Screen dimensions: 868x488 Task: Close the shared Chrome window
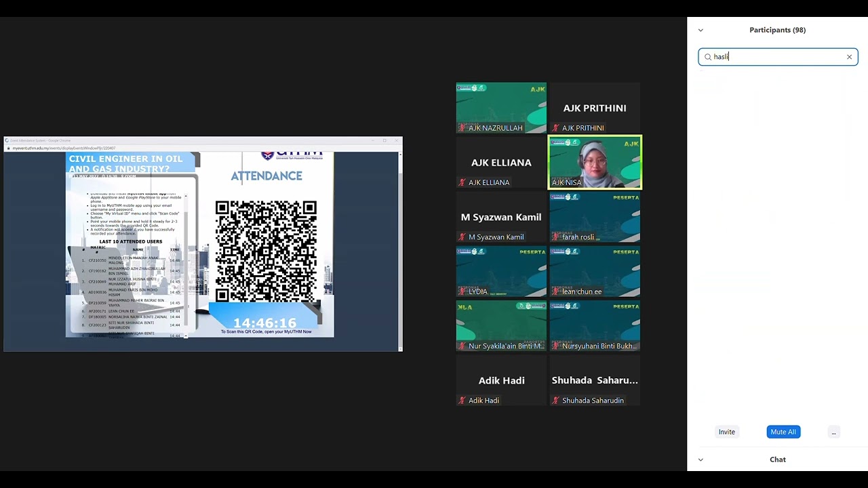point(396,140)
